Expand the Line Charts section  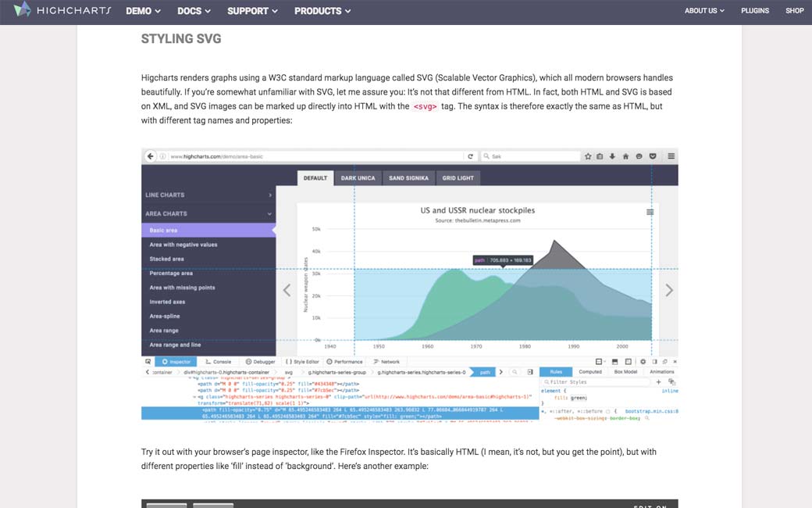pos(208,195)
